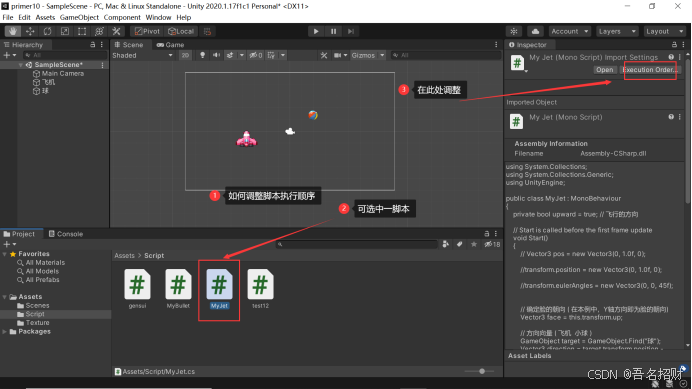
Task: Toggle scene lighting bulb icon
Action: click(x=203, y=55)
